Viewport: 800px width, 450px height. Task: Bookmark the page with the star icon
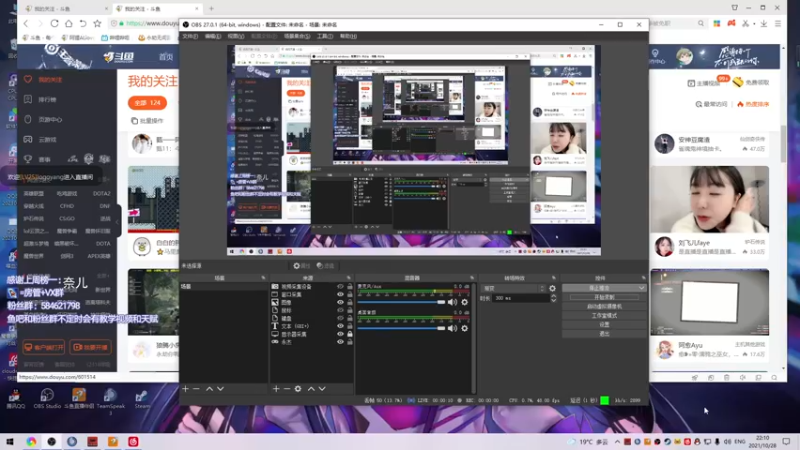pos(97,23)
